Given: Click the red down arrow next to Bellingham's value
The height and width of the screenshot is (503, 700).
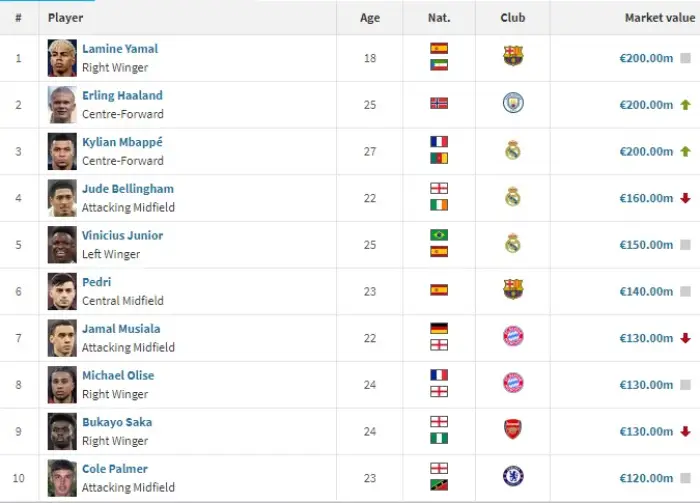Looking at the screenshot, I should [685, 198].
